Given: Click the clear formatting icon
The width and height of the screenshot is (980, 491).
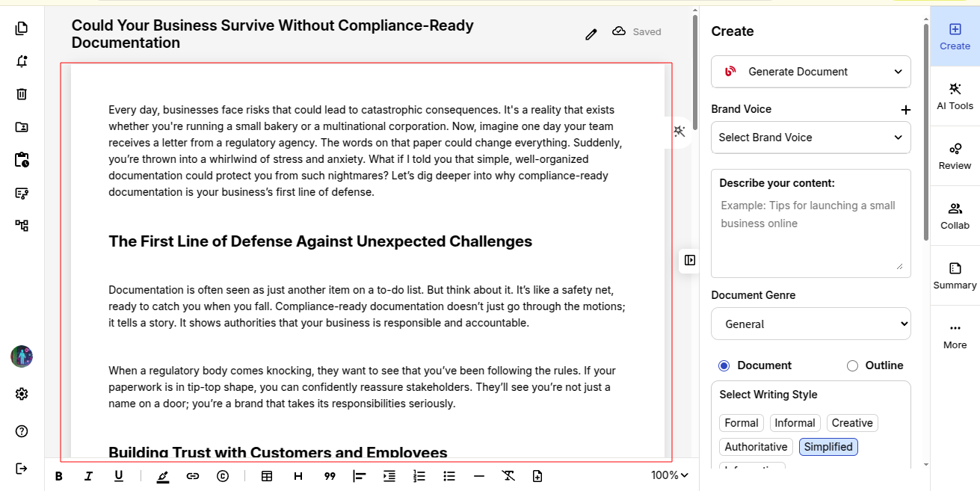Looking at the screenshot, I should (508, 476).
